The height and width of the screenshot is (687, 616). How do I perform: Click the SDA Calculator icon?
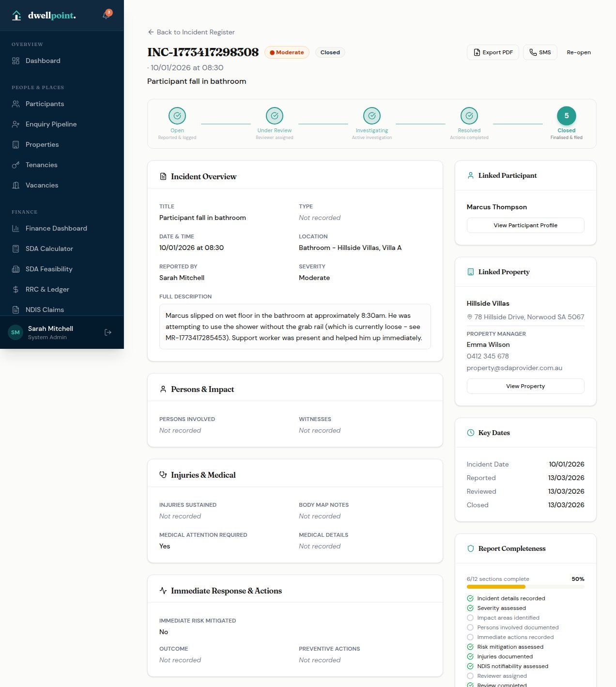coord(15,249)
